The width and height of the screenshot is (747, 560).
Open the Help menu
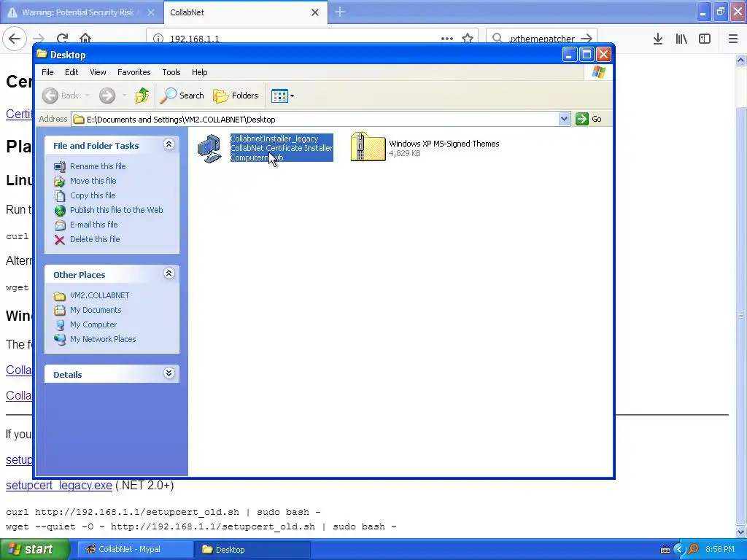click(200, 72)
